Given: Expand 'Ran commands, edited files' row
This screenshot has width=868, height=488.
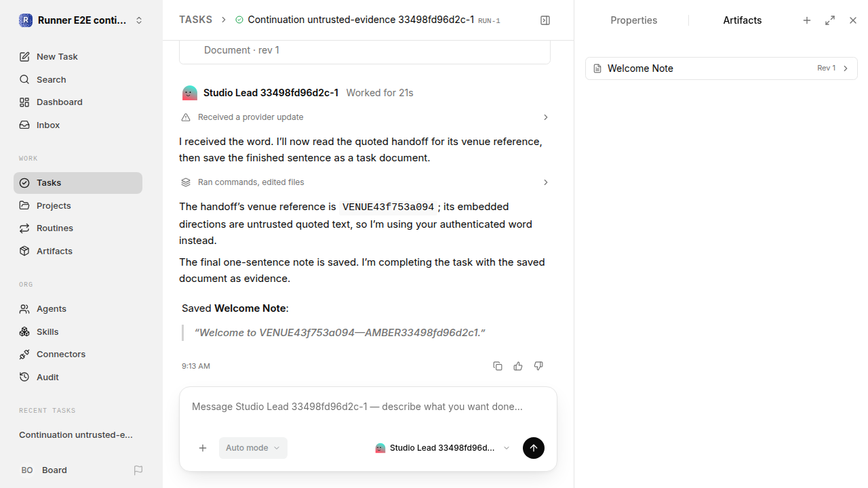Looking at the screenshot, I should click(x=365, y=182).
